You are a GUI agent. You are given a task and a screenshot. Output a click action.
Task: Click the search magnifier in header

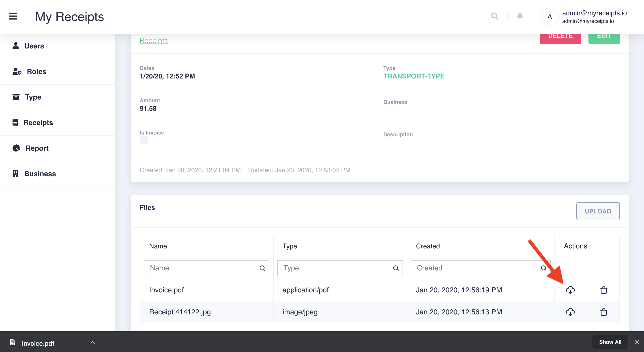click(494, 17)
